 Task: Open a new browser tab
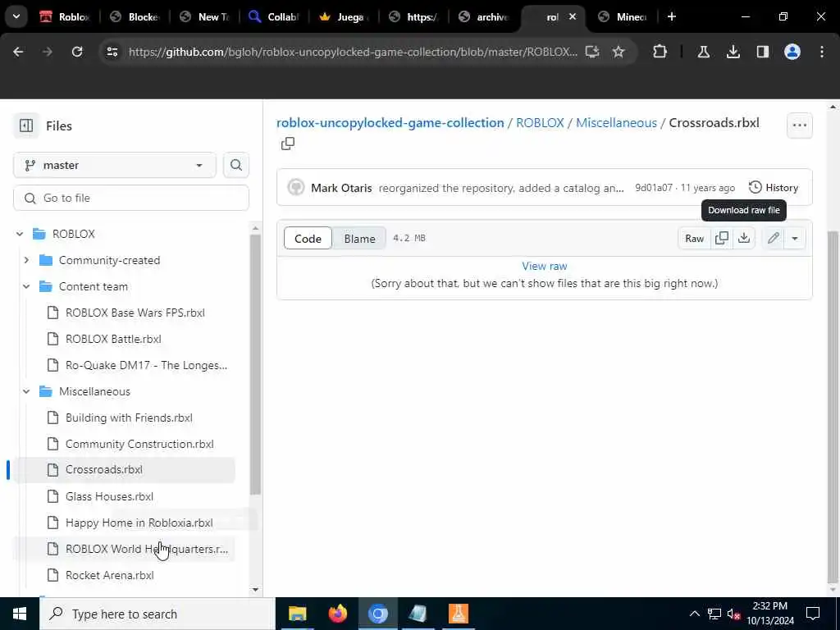tap(672, 16)
